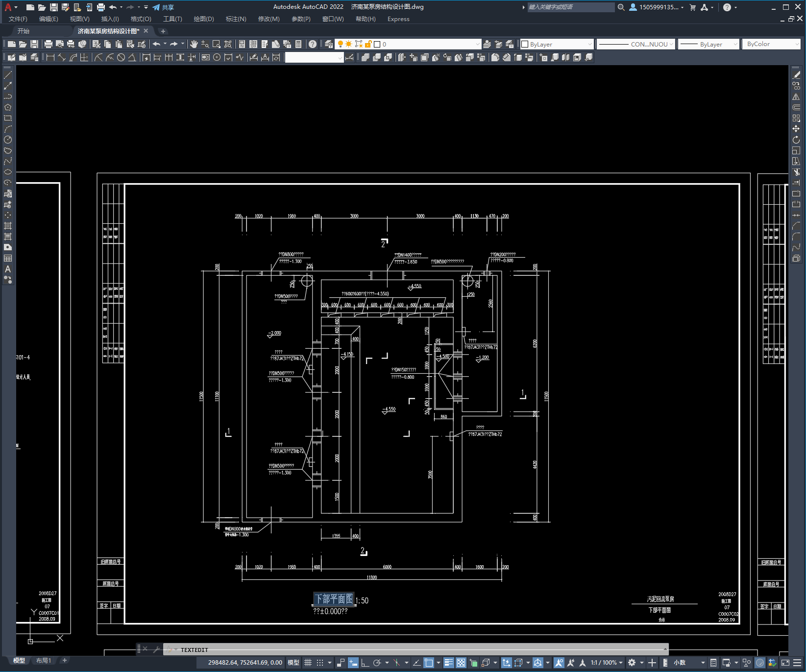806x672 pixels.
Task: Select the Circle draw tool
Action: click(x=8, y=140)
